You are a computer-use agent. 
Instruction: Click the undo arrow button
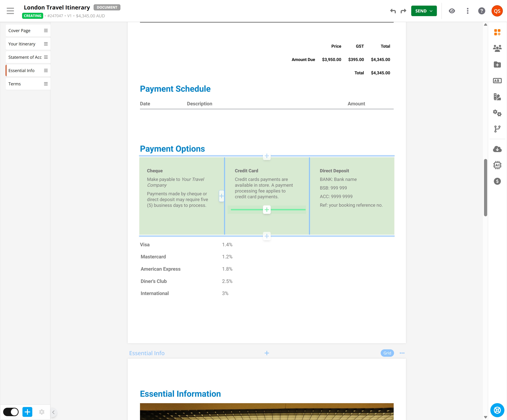click(393, 11)
